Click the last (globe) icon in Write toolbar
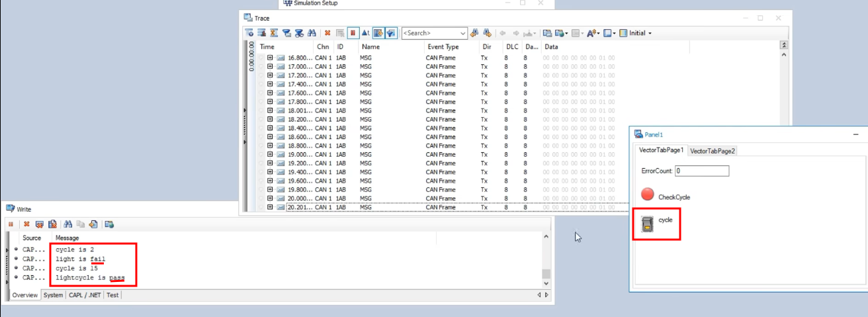 pyautogui.click(x=109, y=224)
